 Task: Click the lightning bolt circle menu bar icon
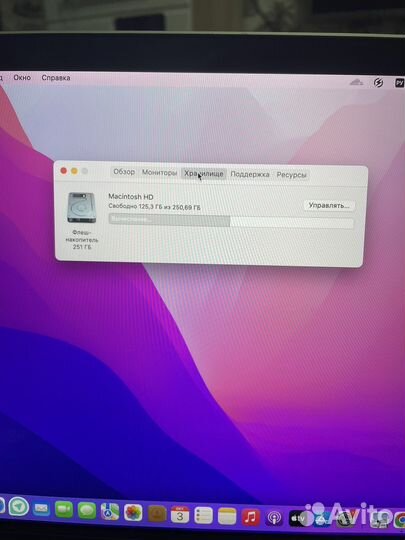pyautogui.click(x=378, y=83)
